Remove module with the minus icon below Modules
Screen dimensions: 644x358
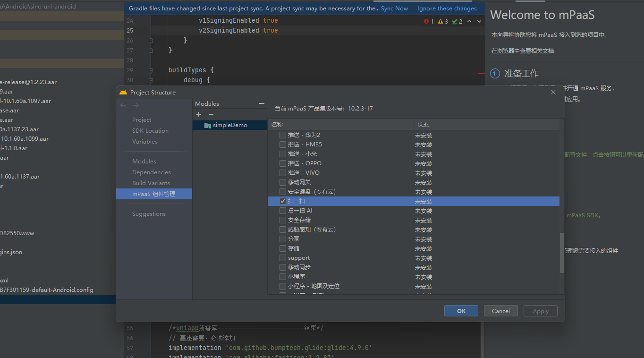[211, 114]
